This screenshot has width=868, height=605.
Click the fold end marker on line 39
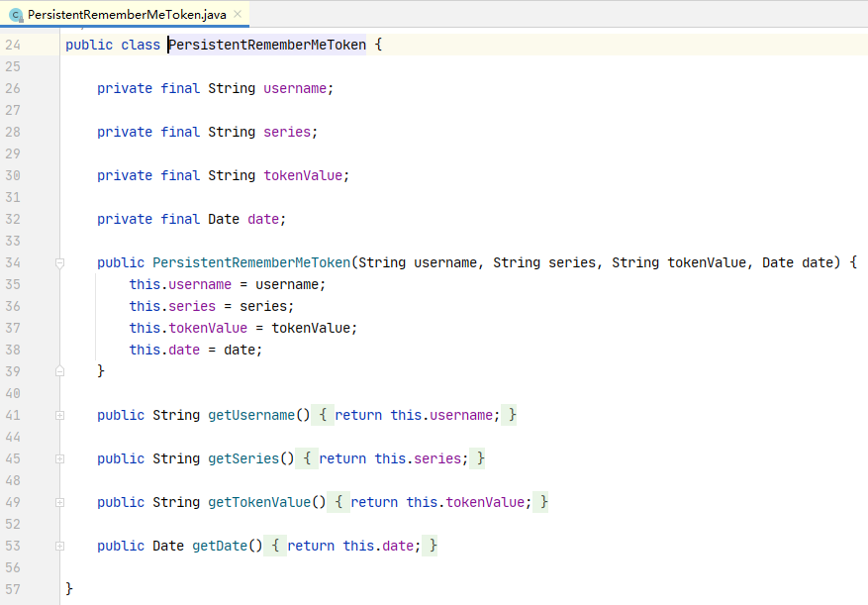click(59, 371)
